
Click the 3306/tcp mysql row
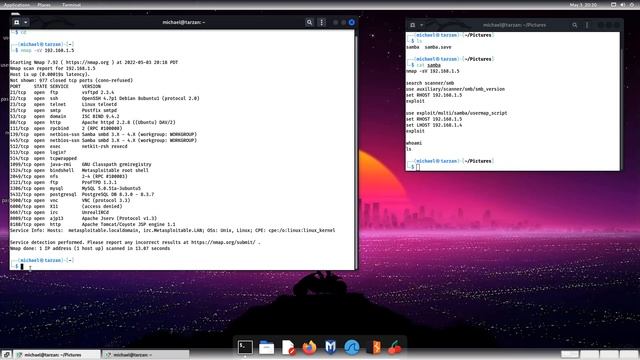(75, 188)
